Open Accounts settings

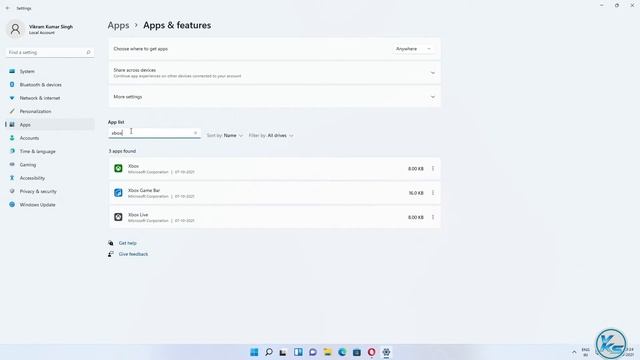(49, 138)
